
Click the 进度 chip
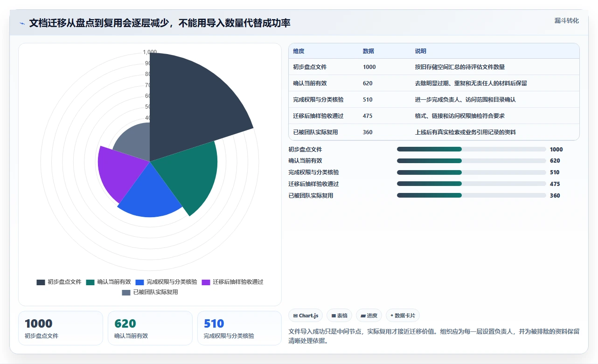[x=369, y=316]
